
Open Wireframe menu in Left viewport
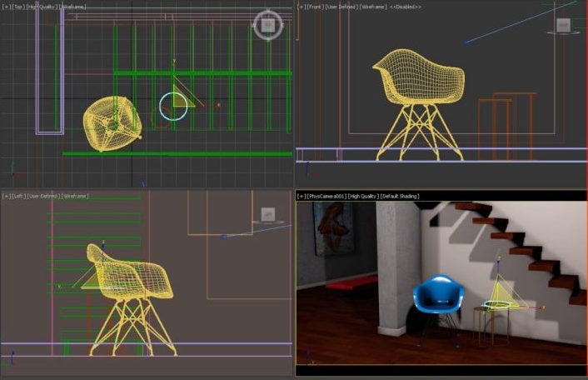point(75,196)
